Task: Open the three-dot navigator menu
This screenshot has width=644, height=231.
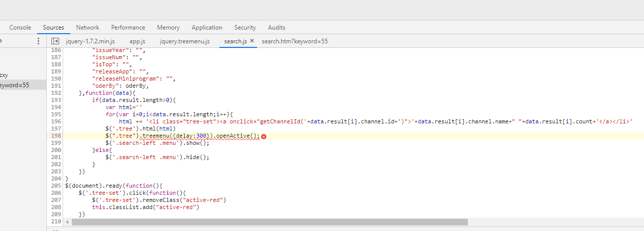Action: pos(38,41)
